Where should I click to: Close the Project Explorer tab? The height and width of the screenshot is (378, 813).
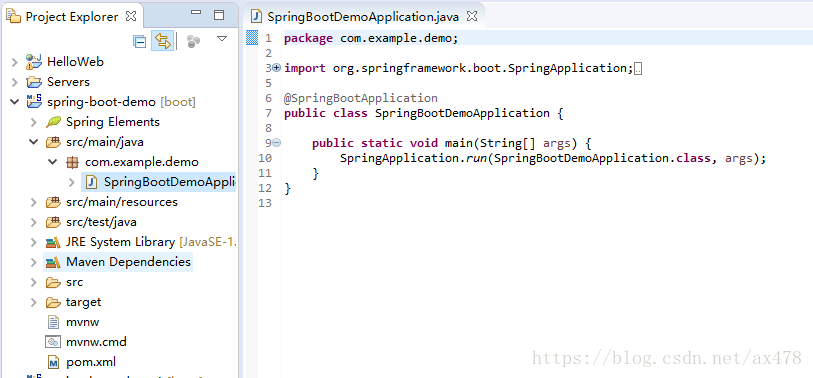[131, 16]
